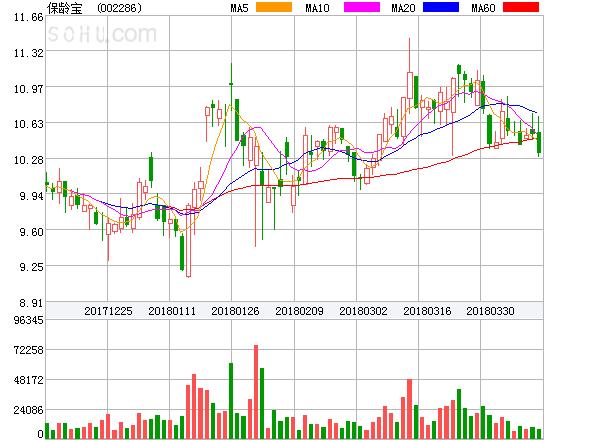The image size is (600, 440).
Task: Click the stock code (002286)
Action: point(119,8)
